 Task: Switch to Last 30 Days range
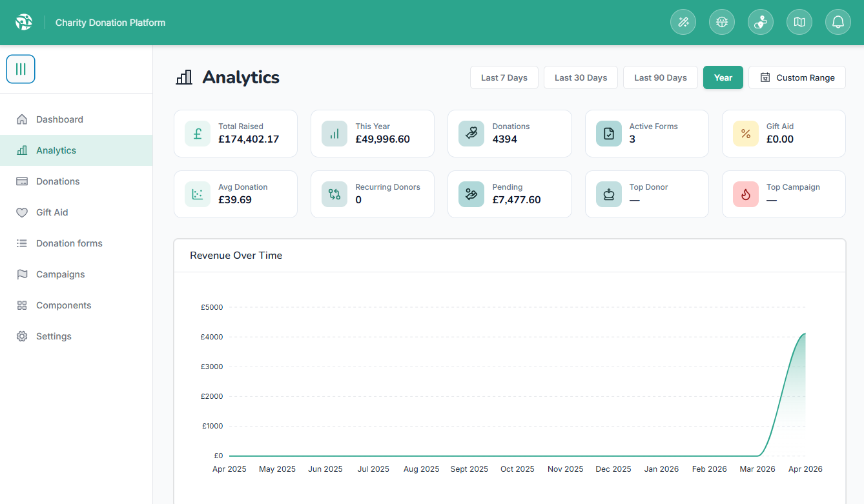point(581,77)
